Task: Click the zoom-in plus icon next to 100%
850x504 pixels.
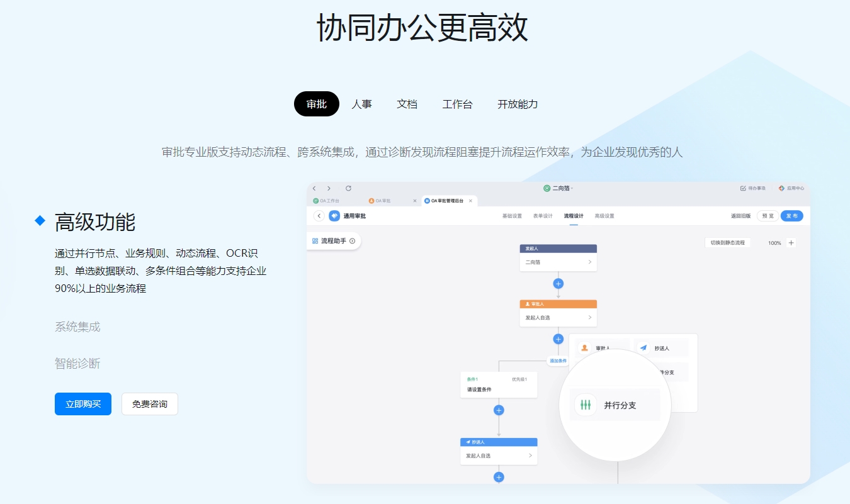Action: point(791,243)
